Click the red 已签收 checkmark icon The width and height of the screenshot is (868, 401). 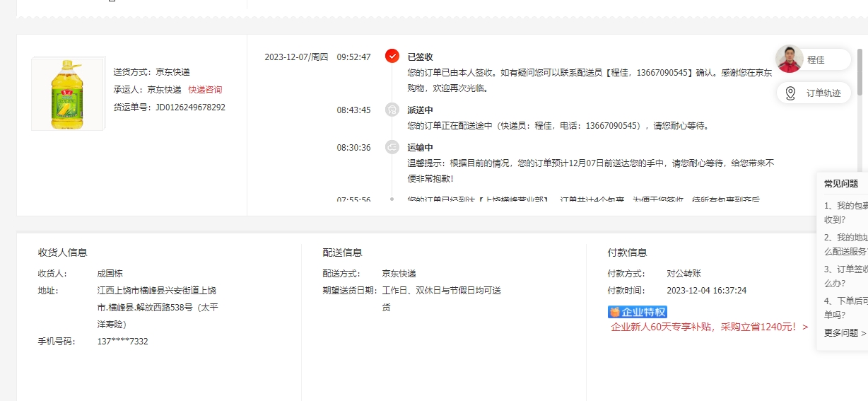(392, 56)
